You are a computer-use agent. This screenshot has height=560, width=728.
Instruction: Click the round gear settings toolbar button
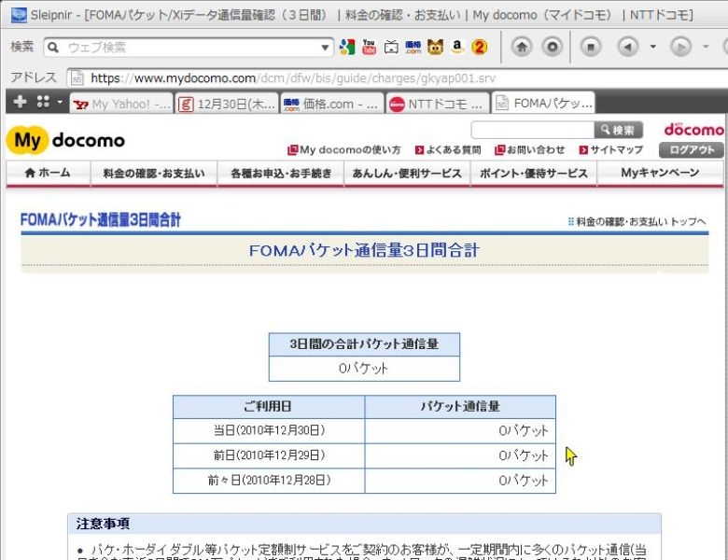(x=552, y=47)
